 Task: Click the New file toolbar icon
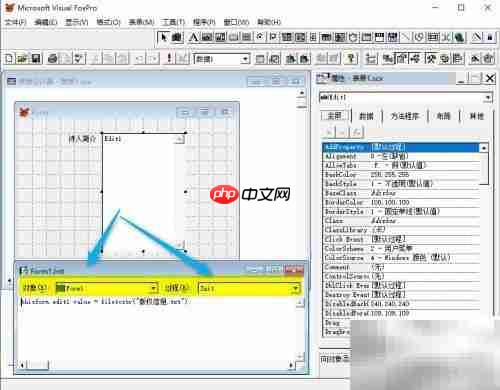click(x=9, y=59)
